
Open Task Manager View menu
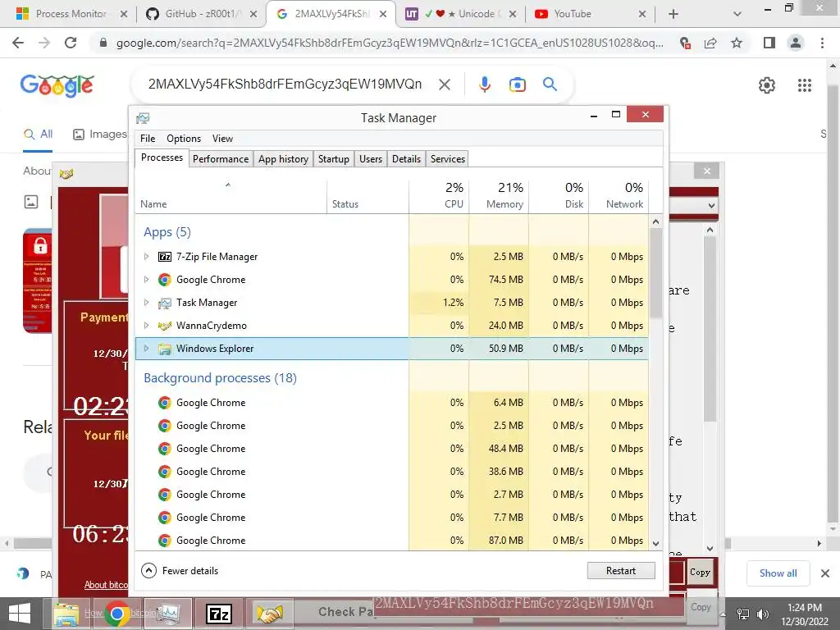coord(222,138)
